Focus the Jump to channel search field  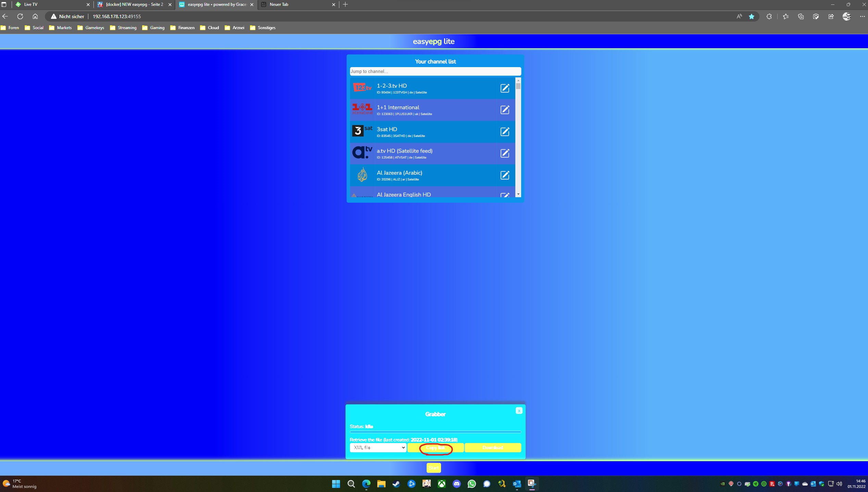(x=435, y=71)
